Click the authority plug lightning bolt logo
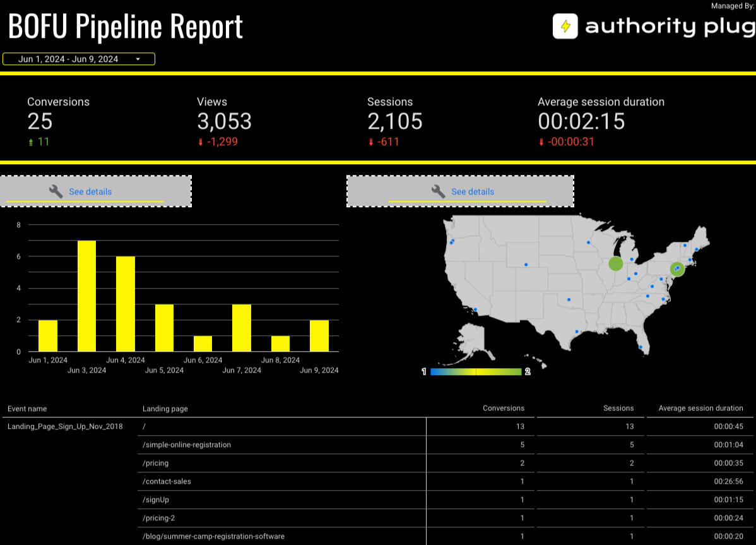 (565, 27)
